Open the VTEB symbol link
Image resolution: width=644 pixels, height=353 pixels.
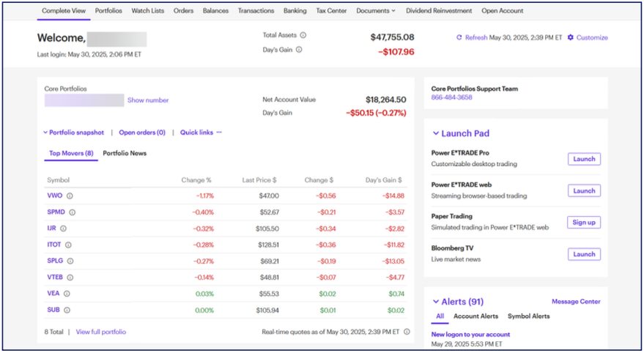pyautogui.click(x=55, y=277)
